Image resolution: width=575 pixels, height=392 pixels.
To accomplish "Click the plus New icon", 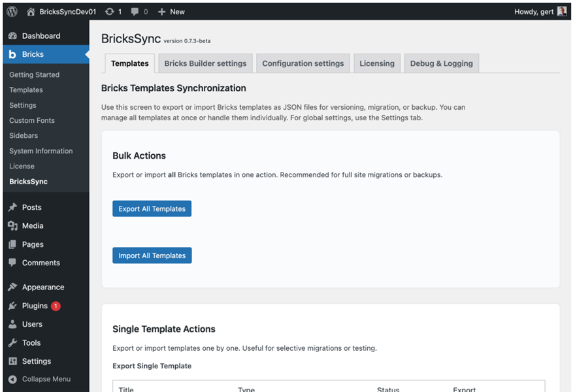I will 161,11.
